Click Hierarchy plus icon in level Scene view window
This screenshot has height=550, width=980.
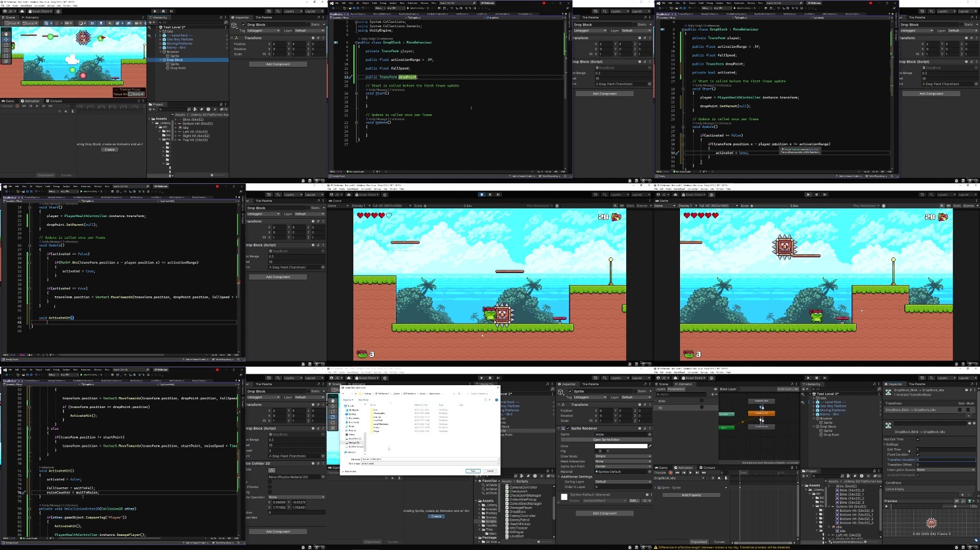[151, 22]
